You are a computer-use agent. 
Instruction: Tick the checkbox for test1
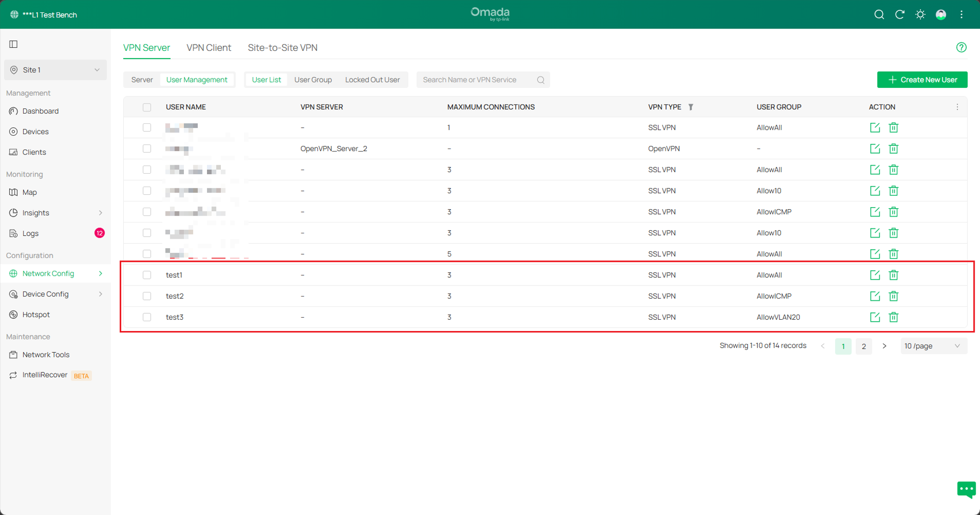pyautogui.click(x=147, y=275)
